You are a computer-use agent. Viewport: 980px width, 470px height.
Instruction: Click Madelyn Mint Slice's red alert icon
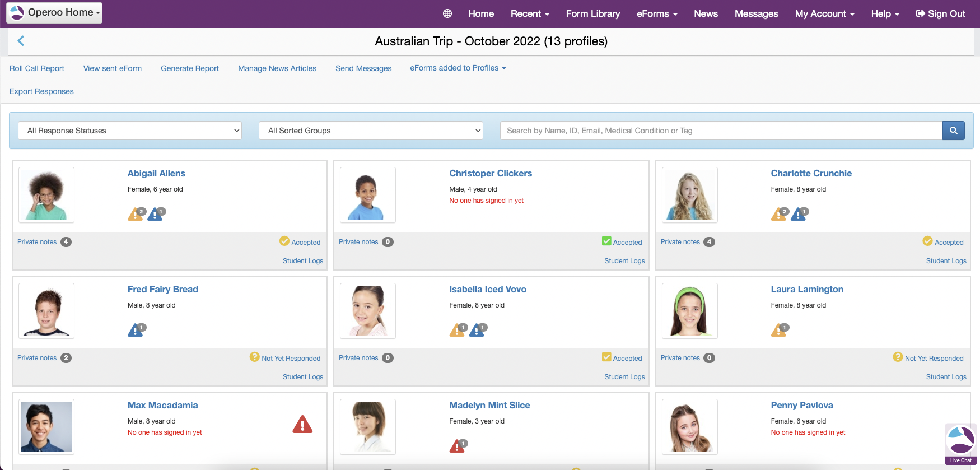tap(457, 446)
